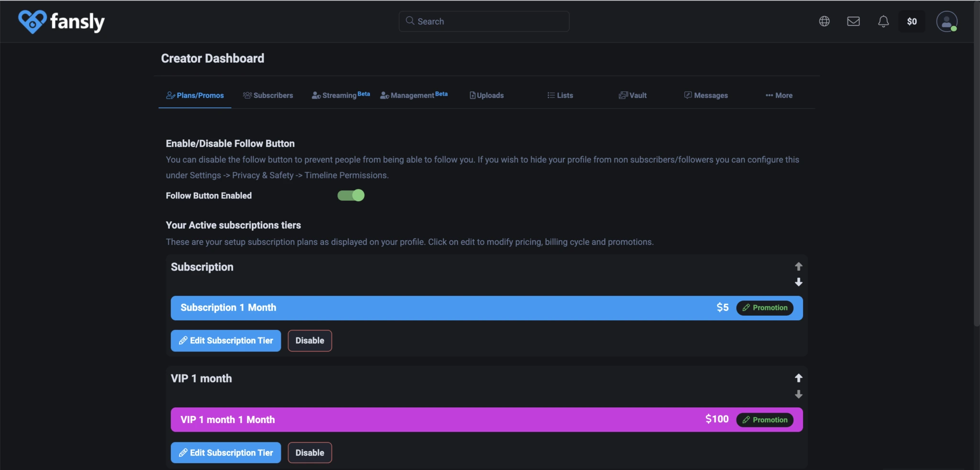Move Subscription tier up with arrow

coord(798,266)
